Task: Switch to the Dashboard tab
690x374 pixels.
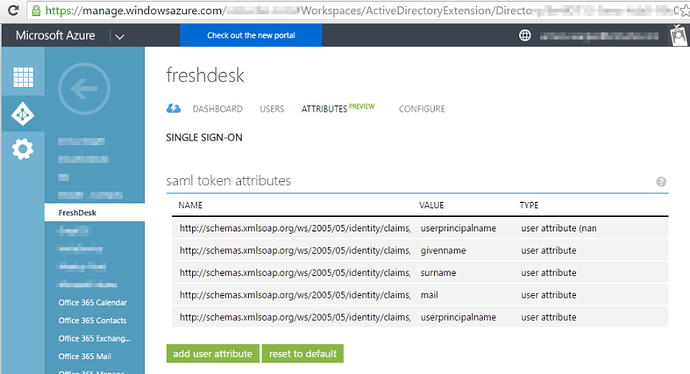Action: (x=217, y=109)
